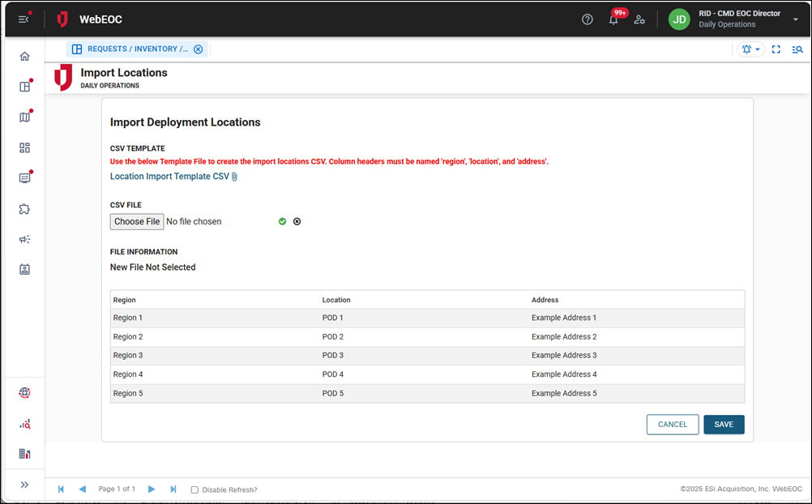
Task: Open the hamburger menu at top left
Action: coord(24,19)
